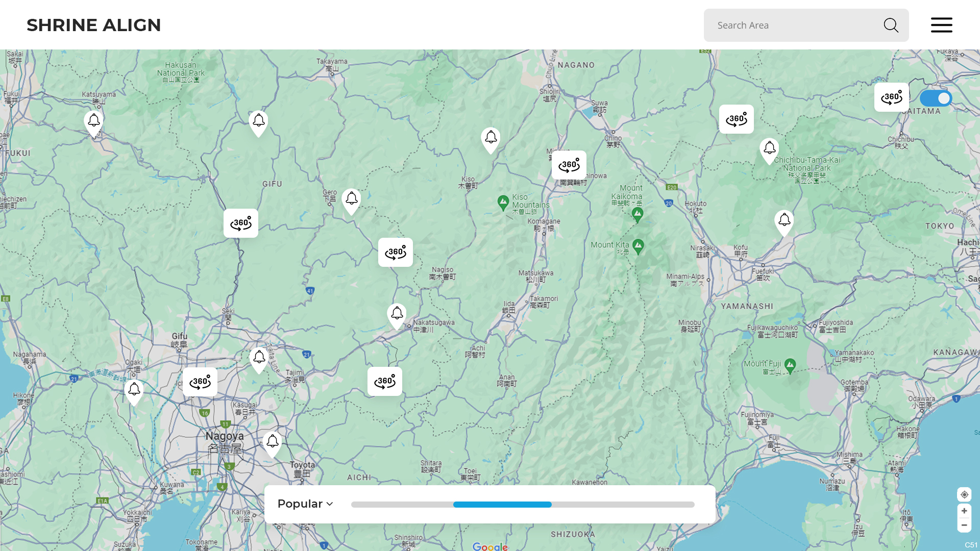Click the search magnifier icon

(891, 25)
